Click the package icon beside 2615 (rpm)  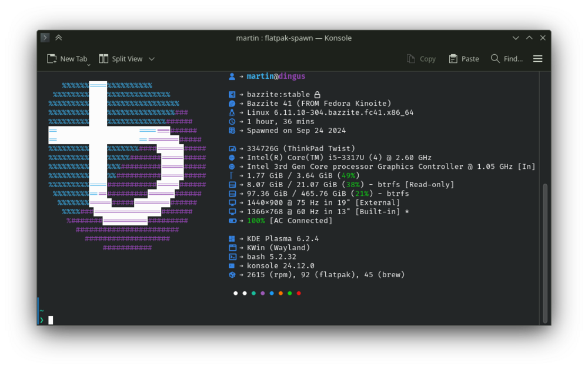[232, 275]
